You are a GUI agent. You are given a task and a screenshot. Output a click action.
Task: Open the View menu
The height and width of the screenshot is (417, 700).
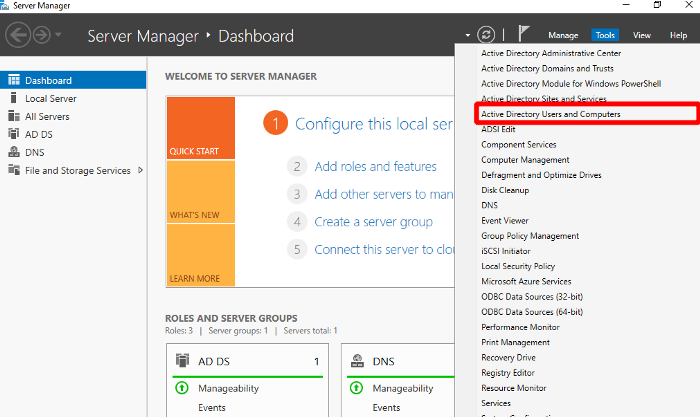tap(642, 35)
